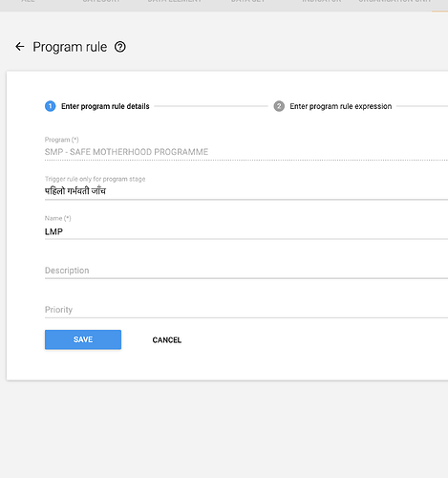Switch to the CATEGORY tab
This screenshot has height=478, width=448.
tap(101, 1)
